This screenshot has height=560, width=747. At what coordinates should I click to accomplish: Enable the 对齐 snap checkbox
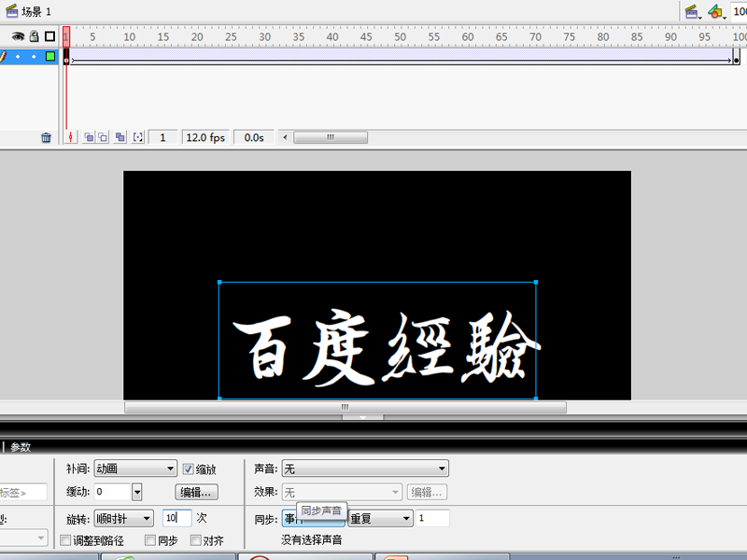click(x=196, y=540)
